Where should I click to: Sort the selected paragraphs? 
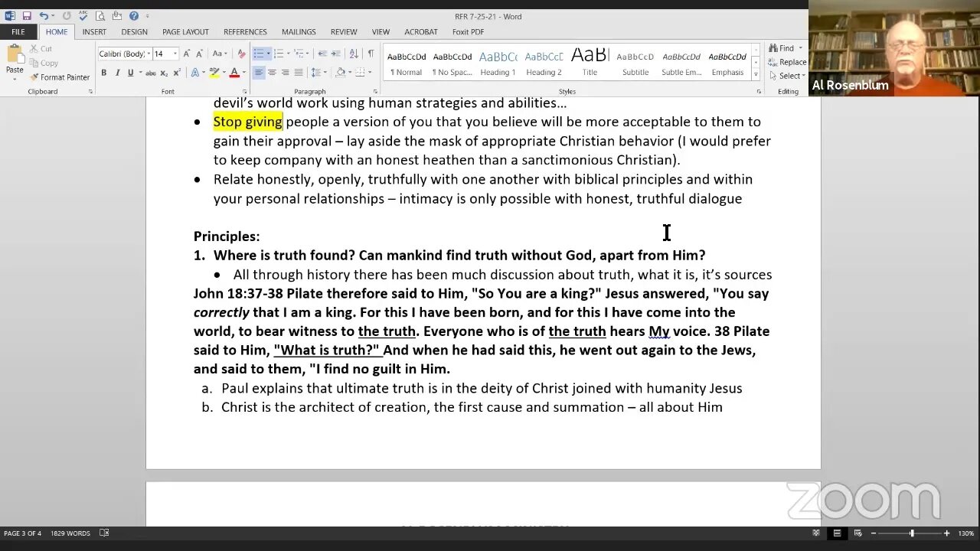click(x=354, y=54)
